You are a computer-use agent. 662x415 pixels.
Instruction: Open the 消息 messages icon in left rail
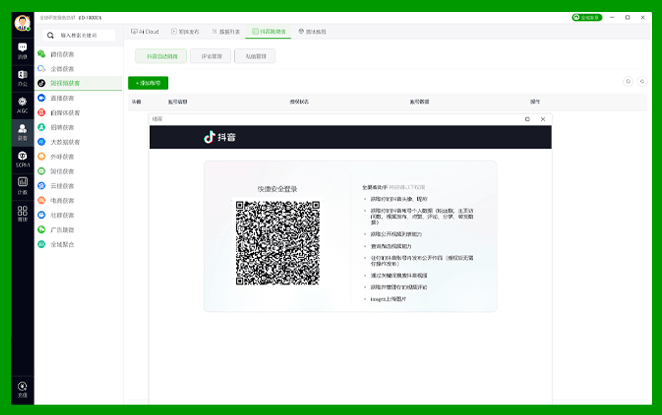coord(22,51)
